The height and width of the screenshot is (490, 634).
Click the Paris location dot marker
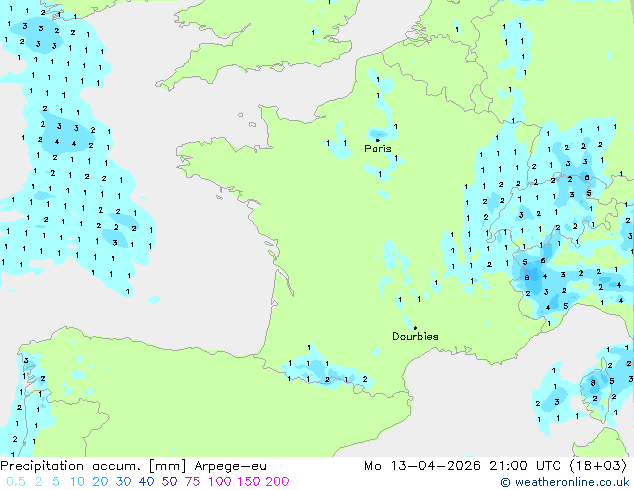coord(378,140)
